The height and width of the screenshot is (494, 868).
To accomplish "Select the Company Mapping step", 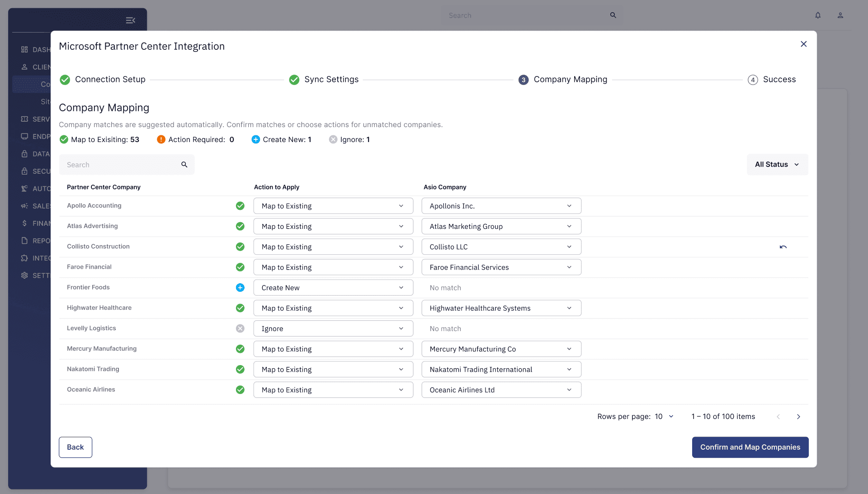I will pyautogui.click(x=563, y=80).
